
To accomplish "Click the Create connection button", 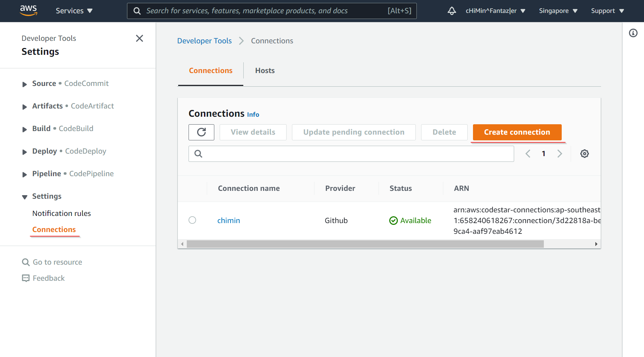I will click(x=517, y=132).
